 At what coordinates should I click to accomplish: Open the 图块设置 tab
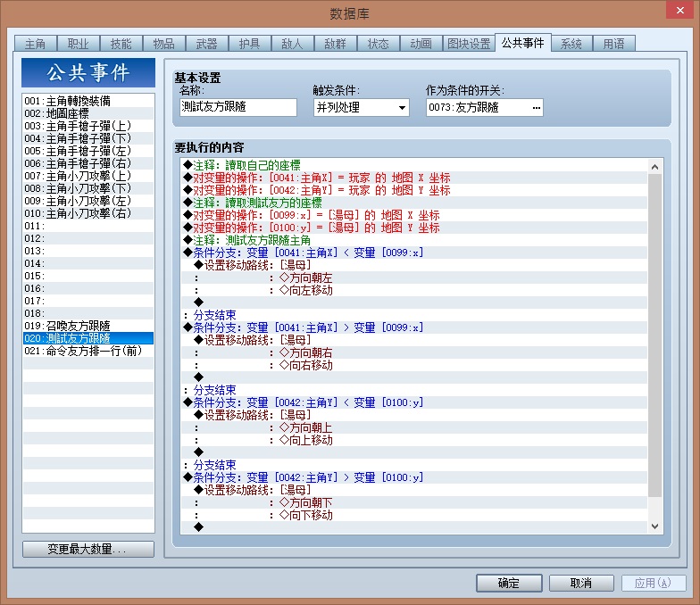tap(469, 44)
